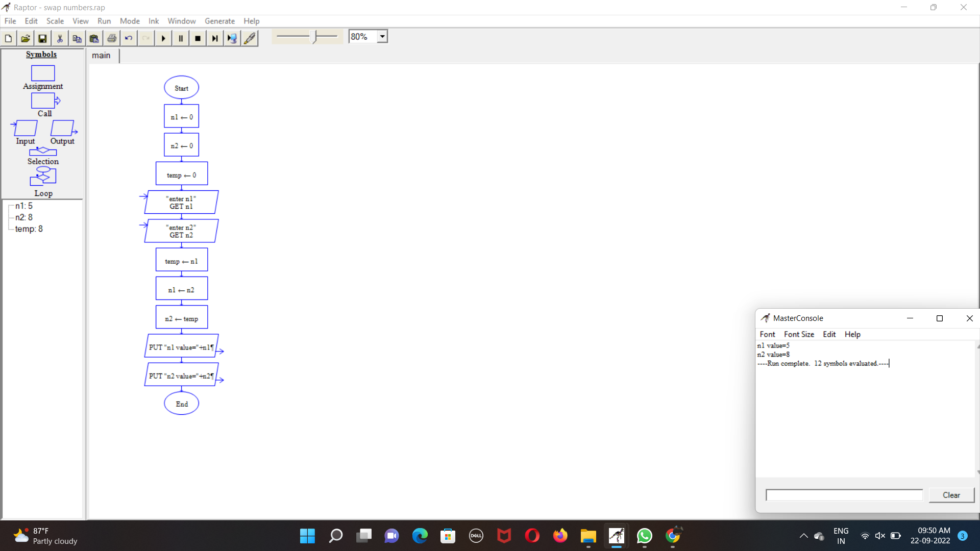This screenshot has height=551, width=980.
Task: Click the Print toolbar icon
Action: click(112, 38)
